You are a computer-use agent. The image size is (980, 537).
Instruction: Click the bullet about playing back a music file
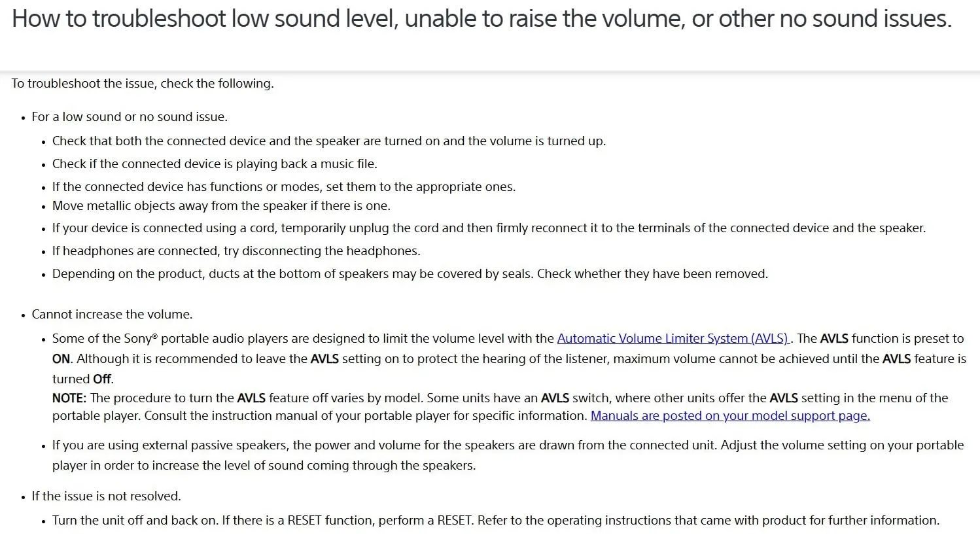pos(215,164)
